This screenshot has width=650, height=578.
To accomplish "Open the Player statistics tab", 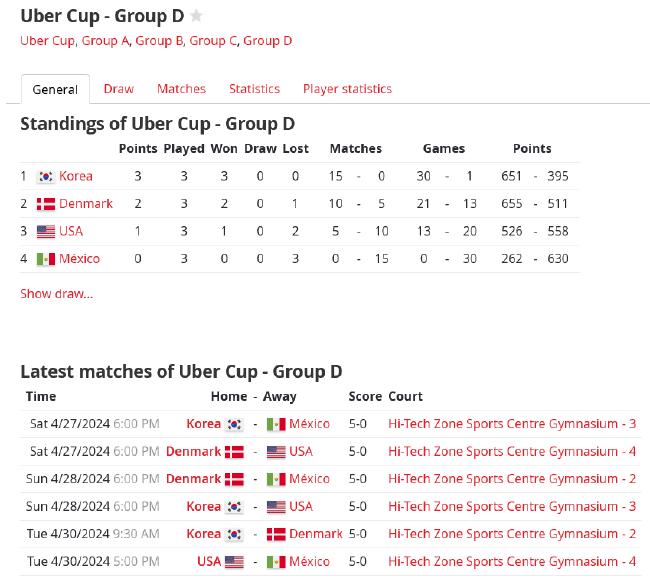I will [347, 89].
